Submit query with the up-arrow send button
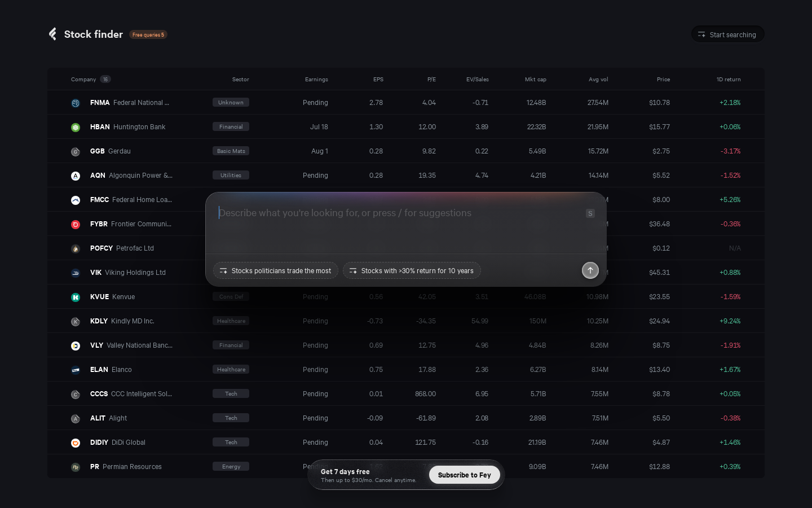The width and height of the screenshot is (812, 508). pyautogui.click(x=590, y=270)
